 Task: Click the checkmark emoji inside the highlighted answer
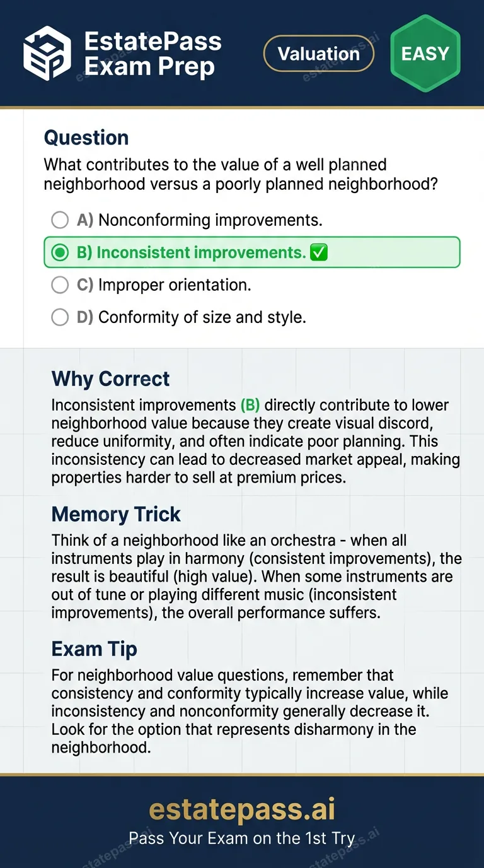point(319,252)
